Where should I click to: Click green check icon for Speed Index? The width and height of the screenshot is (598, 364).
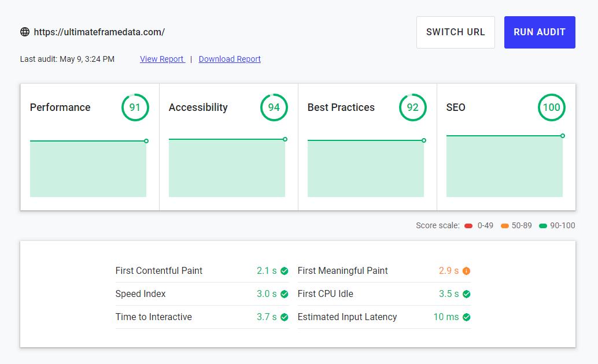tap(284, 294)
